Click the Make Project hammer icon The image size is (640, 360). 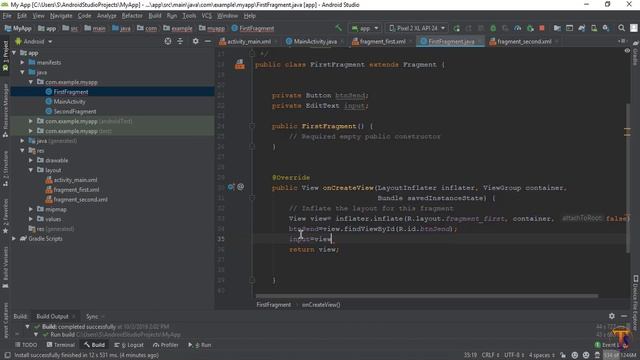[338, 28]
